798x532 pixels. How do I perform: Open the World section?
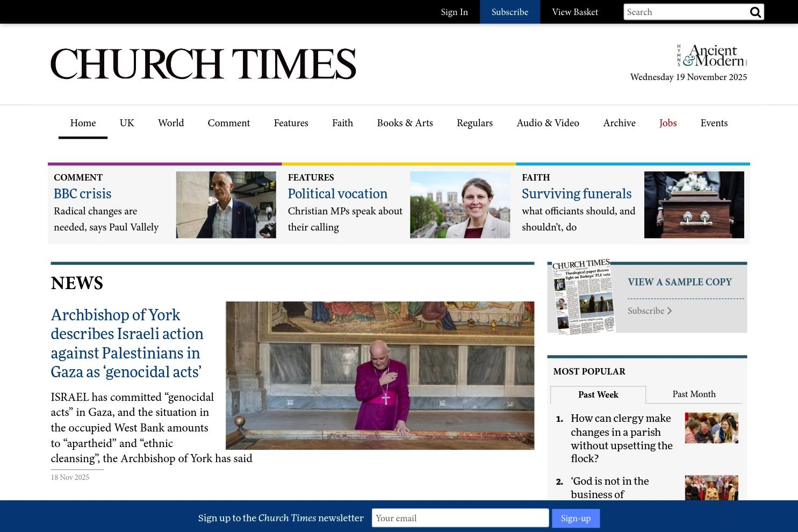(171, 123)
